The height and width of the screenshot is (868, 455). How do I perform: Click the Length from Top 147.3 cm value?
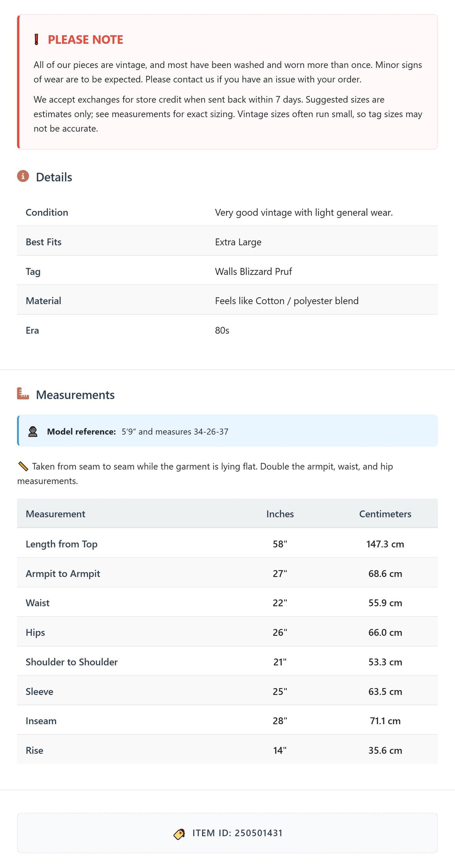click(385, 544)
